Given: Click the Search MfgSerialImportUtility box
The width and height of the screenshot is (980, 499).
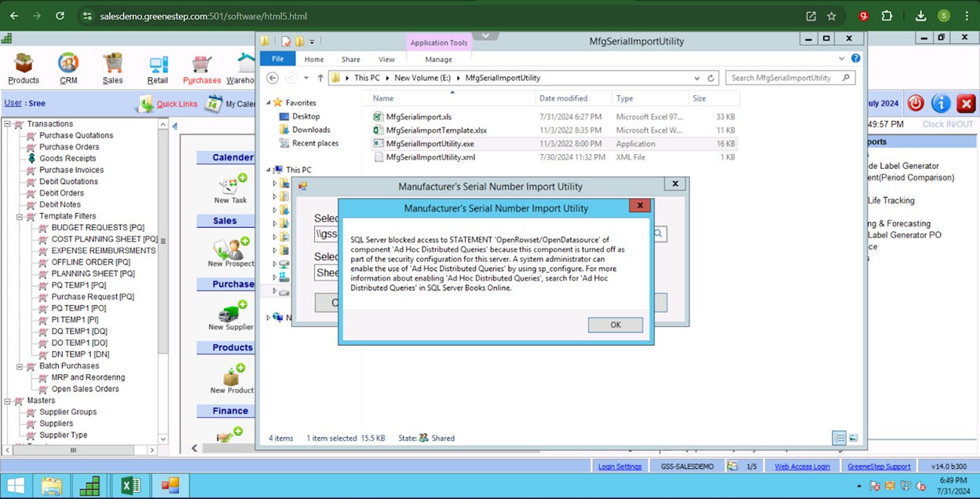Looking at the screenshot, I should coord(785,79).
